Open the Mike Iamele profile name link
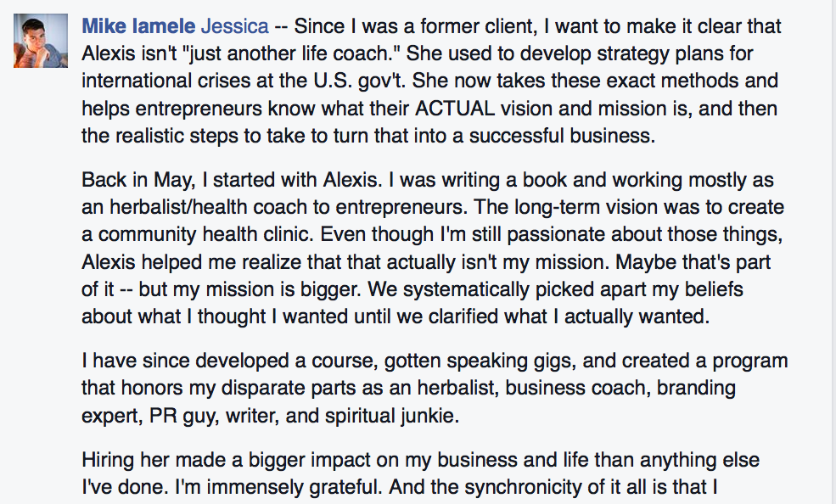Image resolution: width=836 pixels, height=504 pixels. [x=138, y=26]
